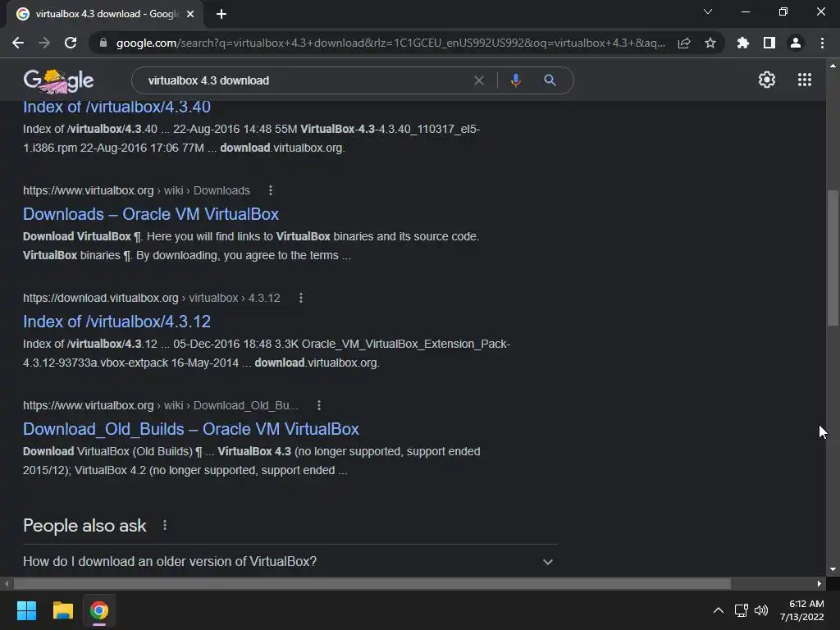
Task: Open About menu for People also ask
Action: pos(164,526)
